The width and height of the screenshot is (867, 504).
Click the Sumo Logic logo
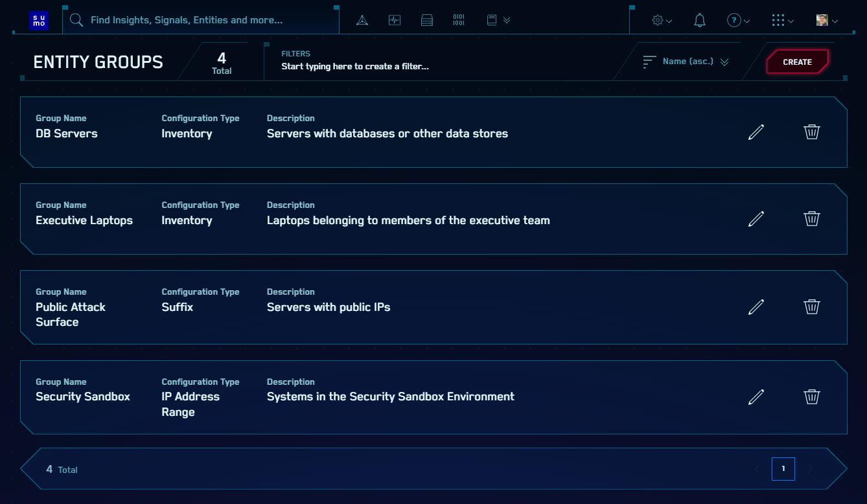tap(39, 20)
